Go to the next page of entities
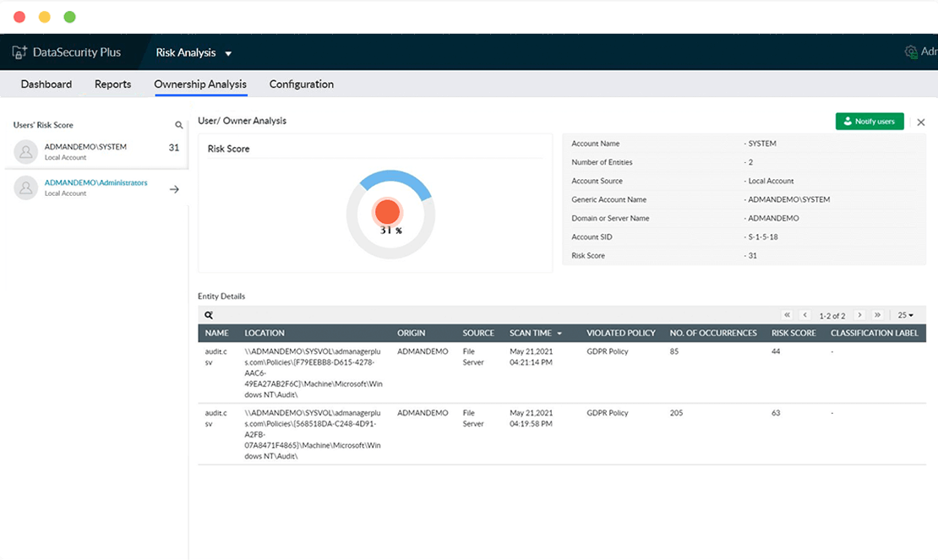The image size is (938, 560). click(x=859, y=315)
